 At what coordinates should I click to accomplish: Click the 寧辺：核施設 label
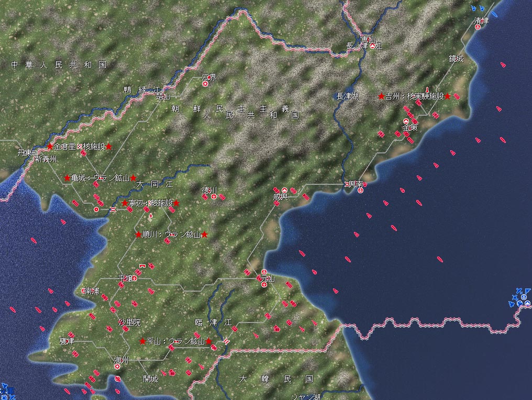click(x=151, y=203)
